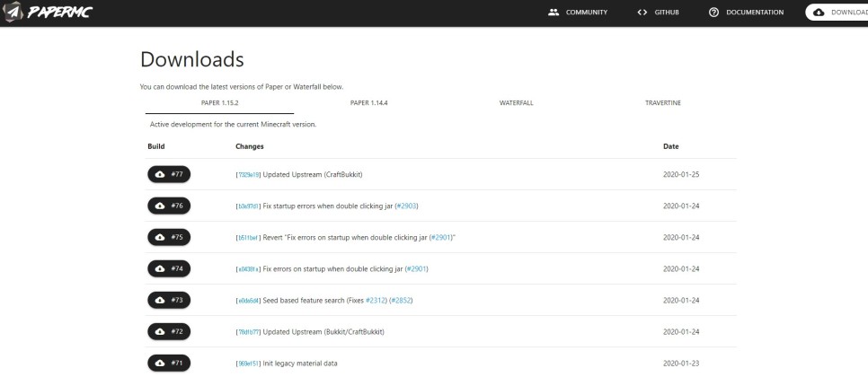
Task: Download build #75
Action: [x=169, y=237]
